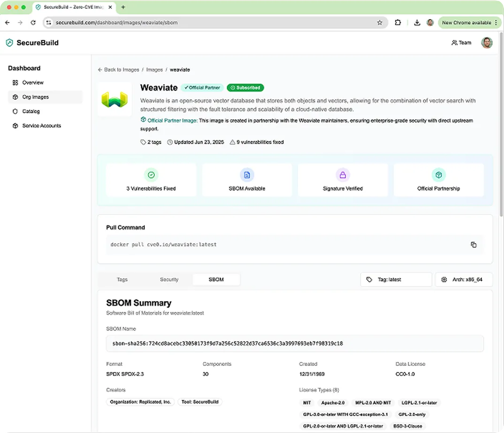This screenshot has width=504, height=433.
Task: Open the browser extensions icon
Action: click(398, 23)
